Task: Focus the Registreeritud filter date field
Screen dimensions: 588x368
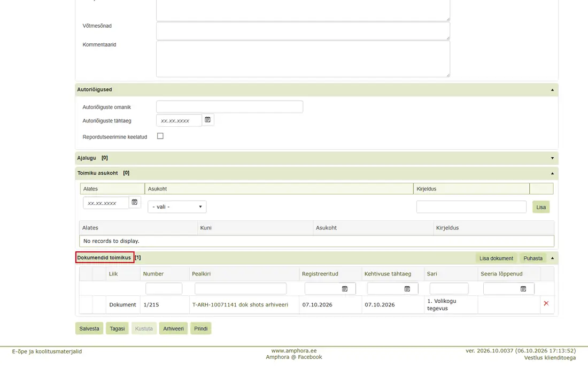Action: point(323,288)
